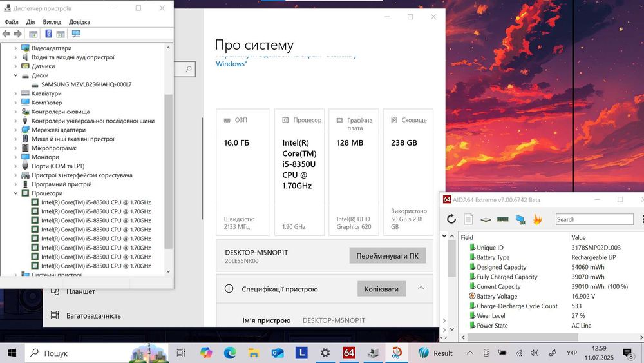Select the Контролери сховища tree item
Screen dimensions: 644x363
[61, 112]
